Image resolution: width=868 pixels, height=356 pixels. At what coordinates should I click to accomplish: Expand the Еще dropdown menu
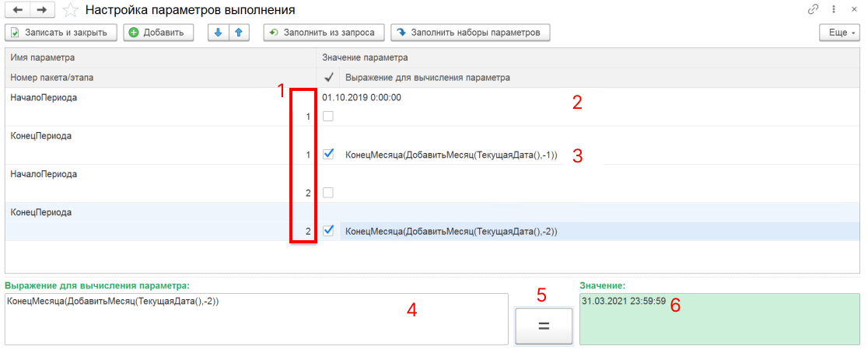[840, 33]
